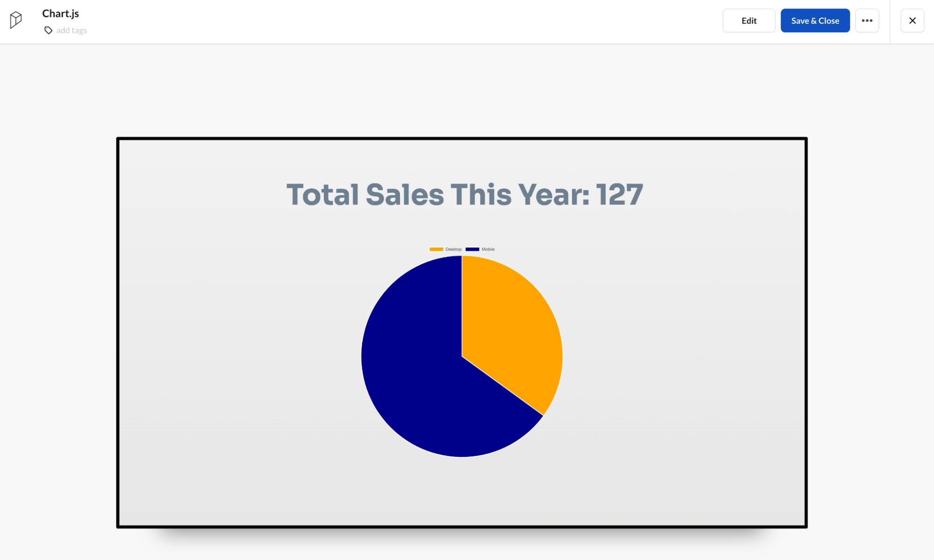Click Save & Close
This screenshot has width=934, height=560.
click(x=815, y=21)
